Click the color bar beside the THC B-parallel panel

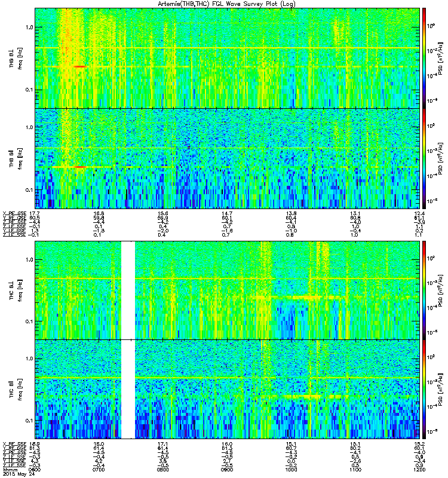click(424, 390)
